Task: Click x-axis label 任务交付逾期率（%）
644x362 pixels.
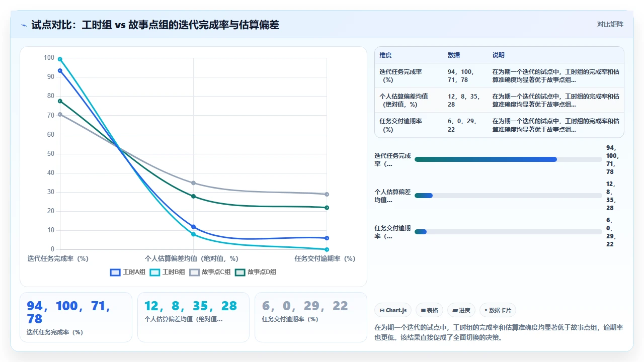Action: pyautogui.click(x=325, y=258)
